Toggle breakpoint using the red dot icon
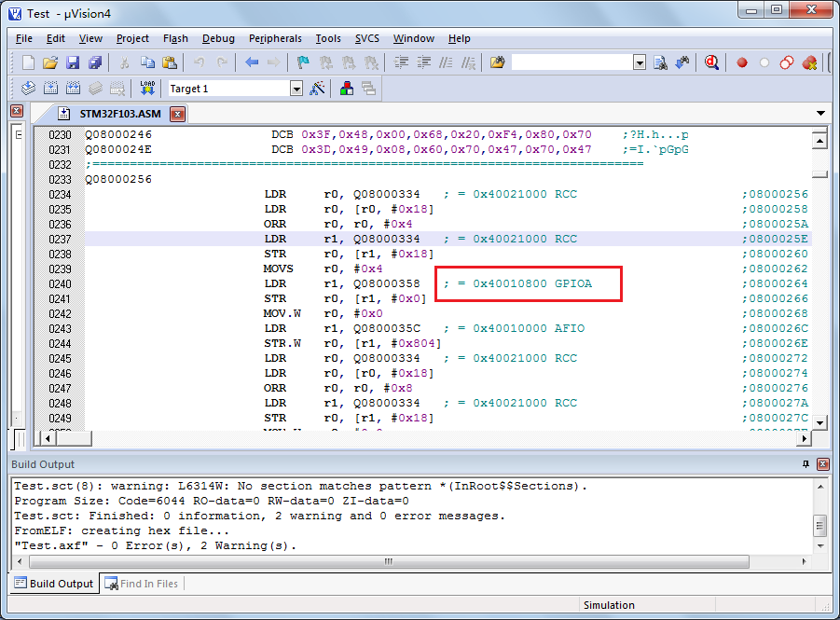Screen dimensions: 840x620 (x=742, y=62)
